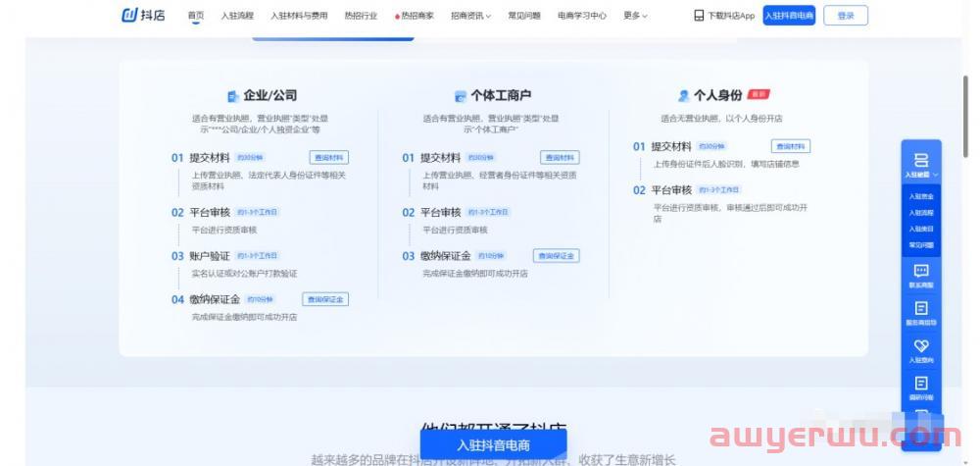The width and height of the screenshot is (980, 466).
Task: Open 热招行业 in the navigation
Action: click(x=361, y=16)
